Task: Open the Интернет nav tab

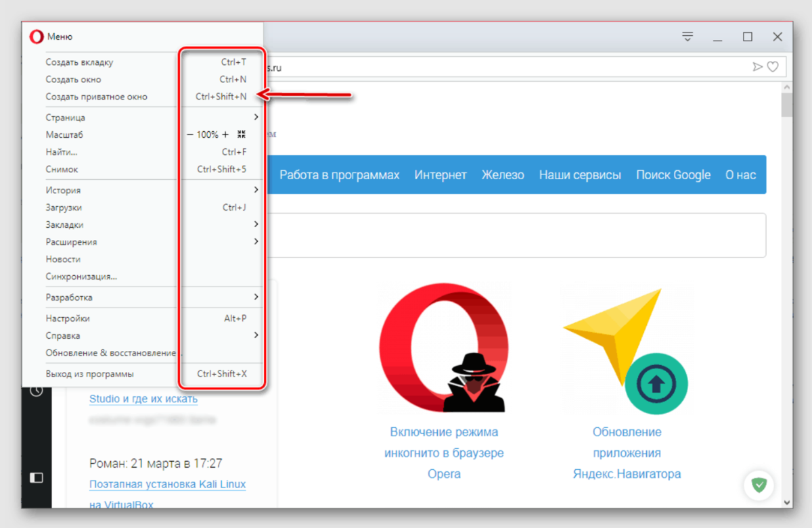Action: [x=441, y=175]
